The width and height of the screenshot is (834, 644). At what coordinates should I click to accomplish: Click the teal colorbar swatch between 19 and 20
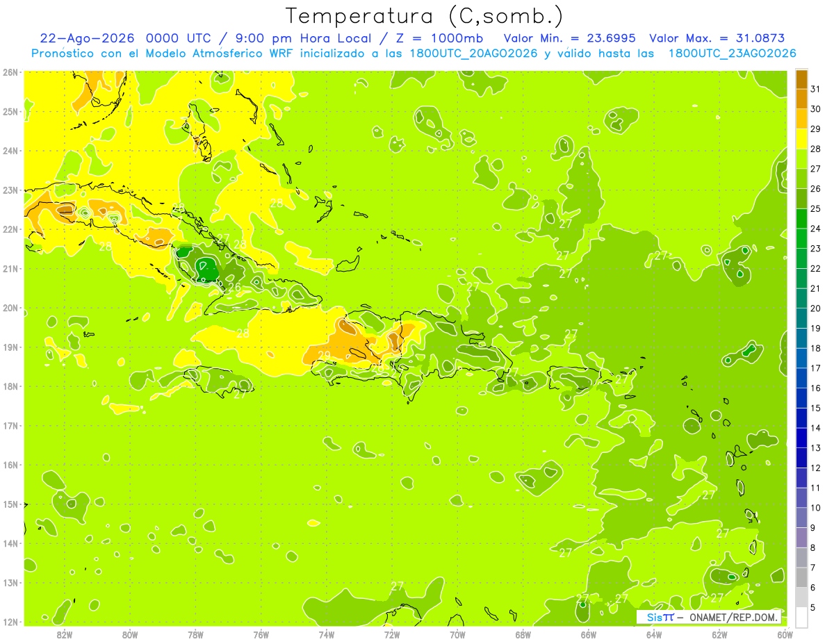tap(801, 319)
